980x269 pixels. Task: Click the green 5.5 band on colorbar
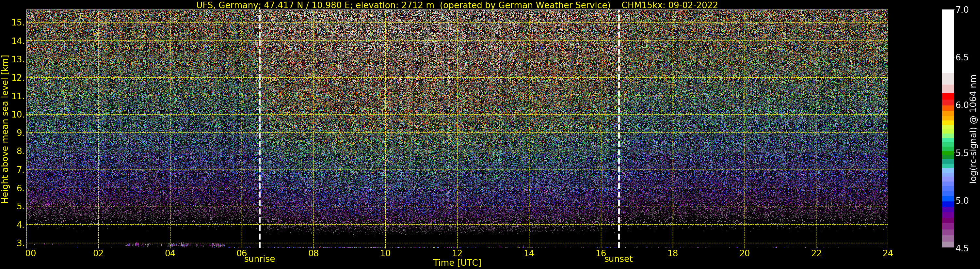(948, 154)
